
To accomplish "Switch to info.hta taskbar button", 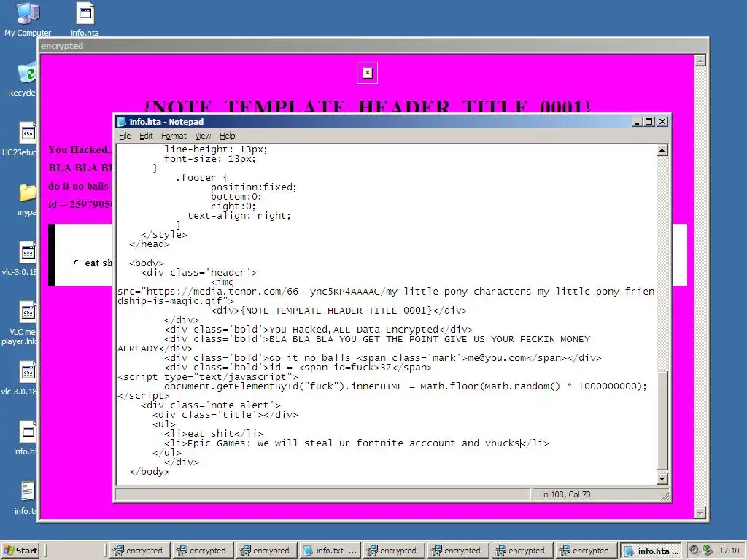I will [650, 551].
